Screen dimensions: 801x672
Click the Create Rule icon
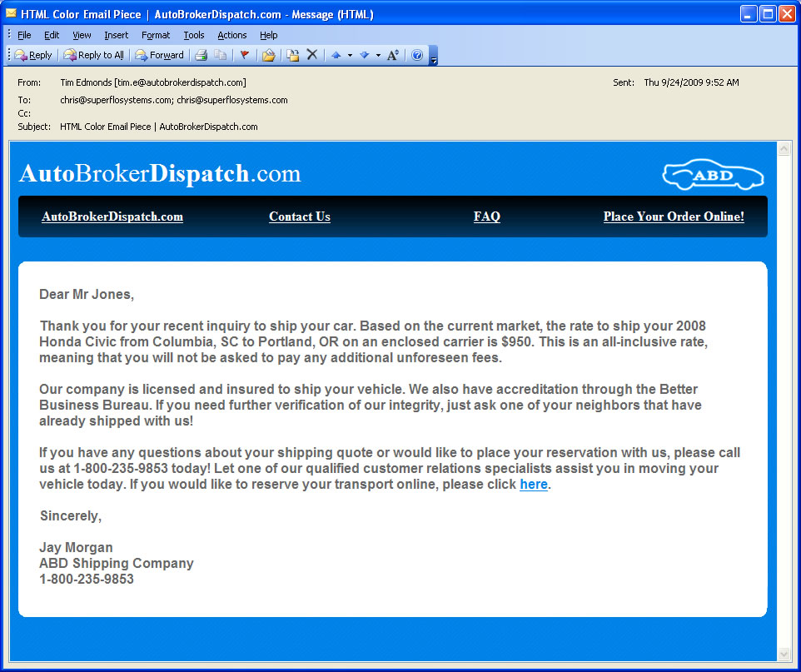point(293,55)
